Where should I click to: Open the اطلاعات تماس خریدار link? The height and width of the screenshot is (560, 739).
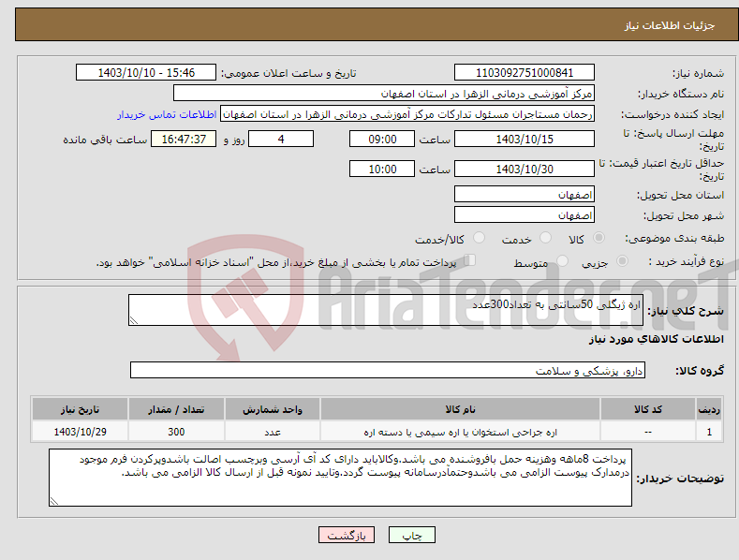167,114
